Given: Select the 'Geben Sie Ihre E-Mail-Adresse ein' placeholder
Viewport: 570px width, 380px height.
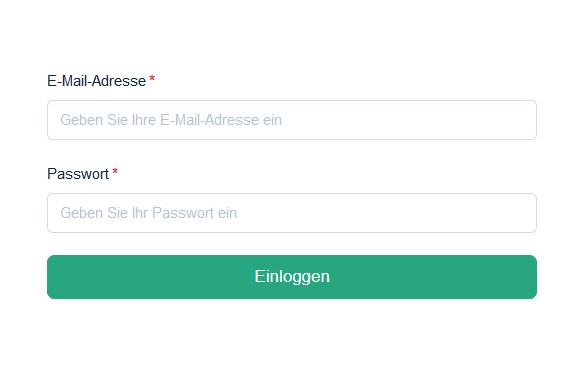Looking at the screenshot, I should [x=171, y=120].
